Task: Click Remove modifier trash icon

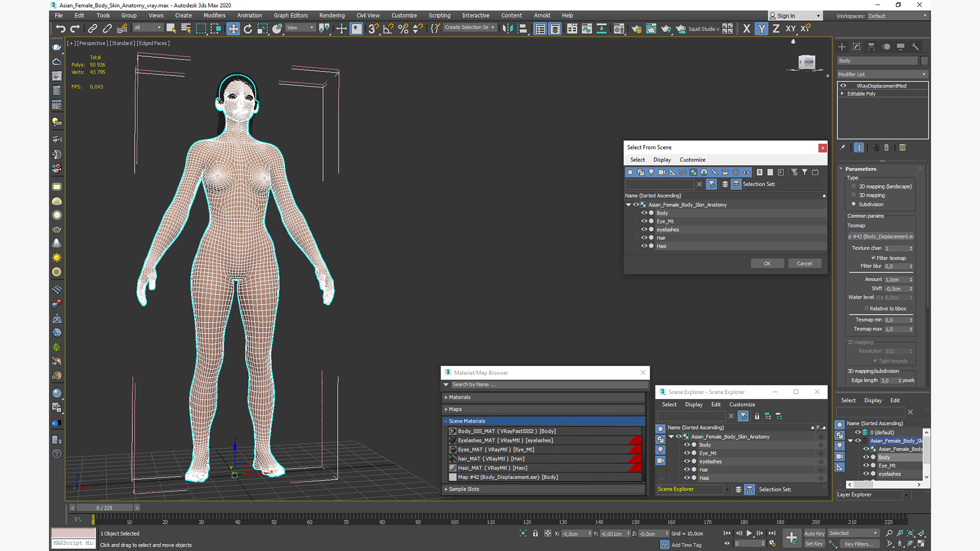Action: click(x=887, y=147)
